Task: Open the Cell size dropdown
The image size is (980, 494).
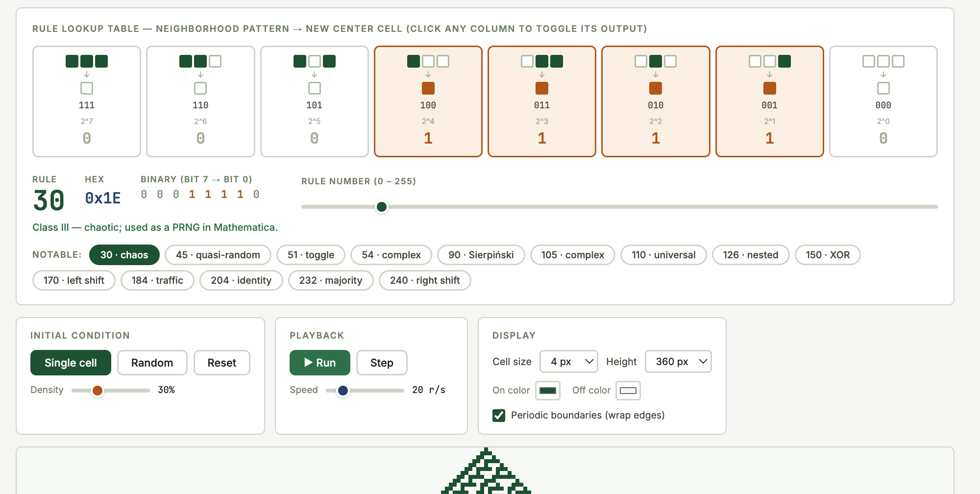Action: tap(568, 362)
